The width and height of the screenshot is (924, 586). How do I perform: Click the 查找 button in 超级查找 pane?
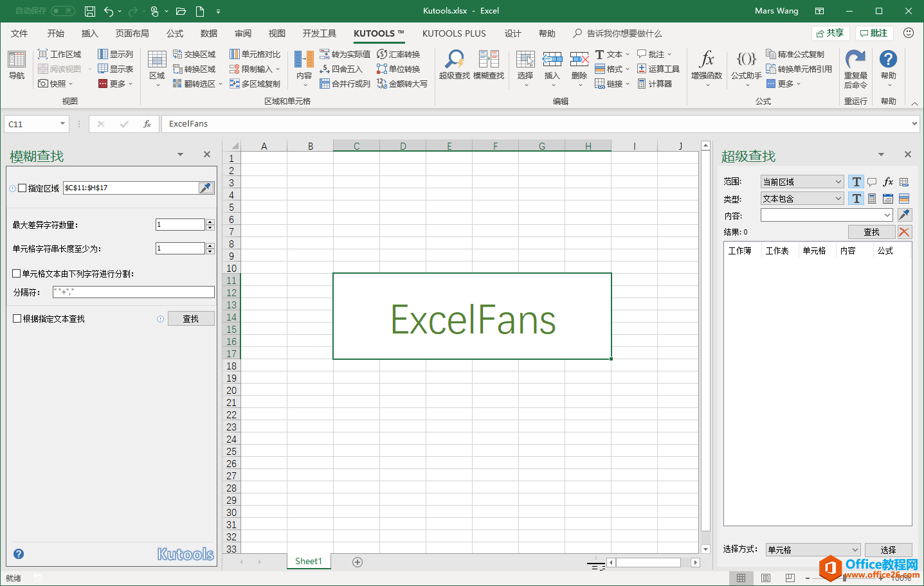(x=871, y=232)
